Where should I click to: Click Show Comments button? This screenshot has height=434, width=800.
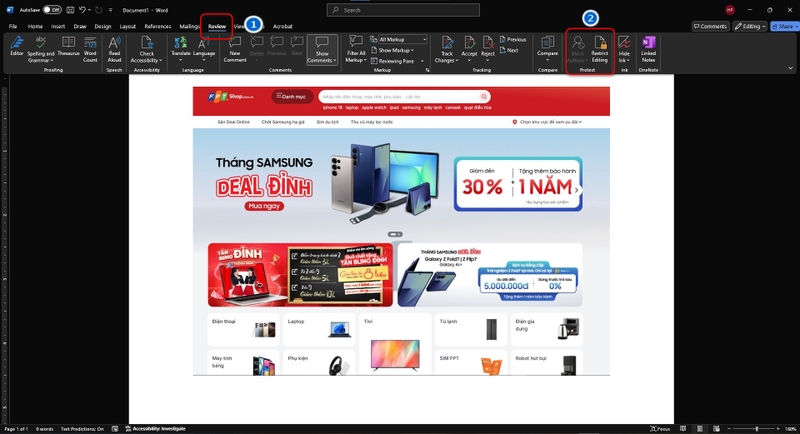(322, 50)
